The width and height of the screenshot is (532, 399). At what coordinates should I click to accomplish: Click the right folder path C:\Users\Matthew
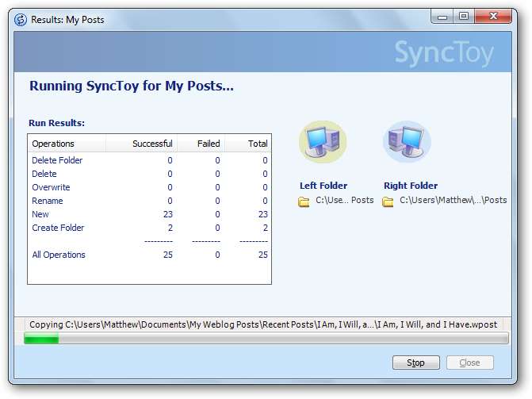pyautogui.click(x=453, y=201)
